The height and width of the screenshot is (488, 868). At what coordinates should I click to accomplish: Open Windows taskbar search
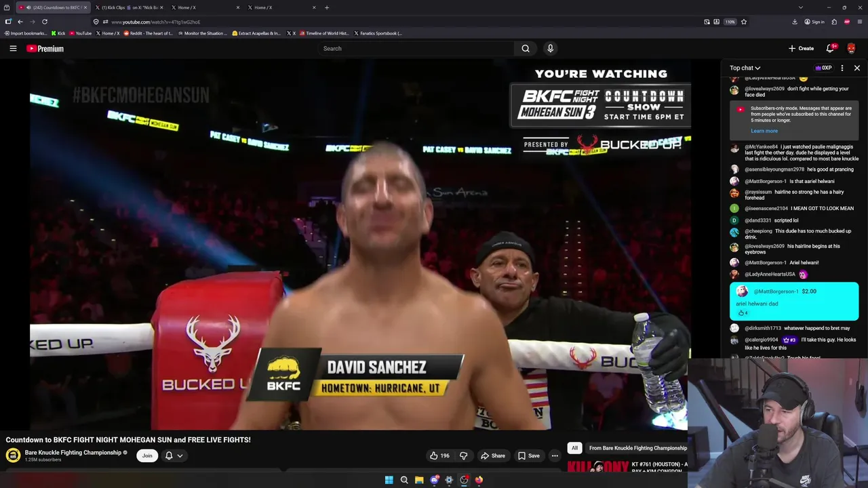pos(404,480)
